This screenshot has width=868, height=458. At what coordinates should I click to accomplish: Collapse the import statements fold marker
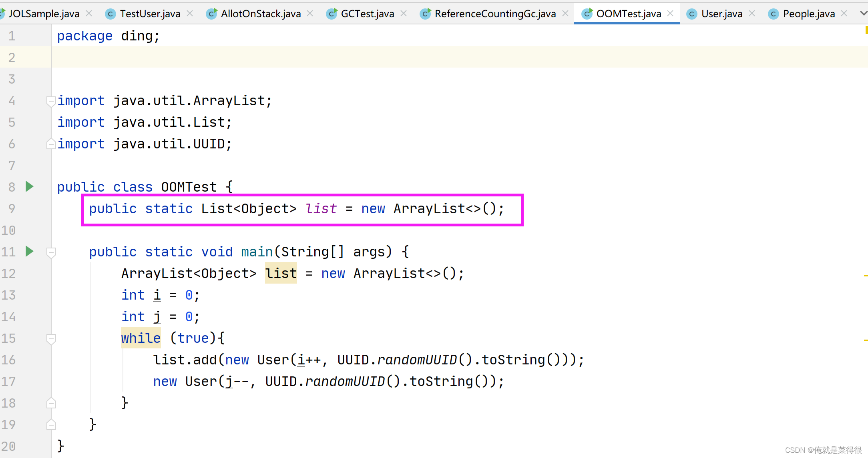click(51, 101)
